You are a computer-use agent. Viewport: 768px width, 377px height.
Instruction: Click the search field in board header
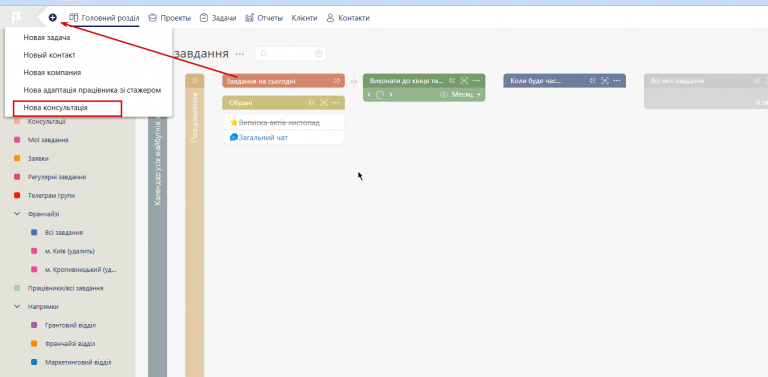pos(290,54)
